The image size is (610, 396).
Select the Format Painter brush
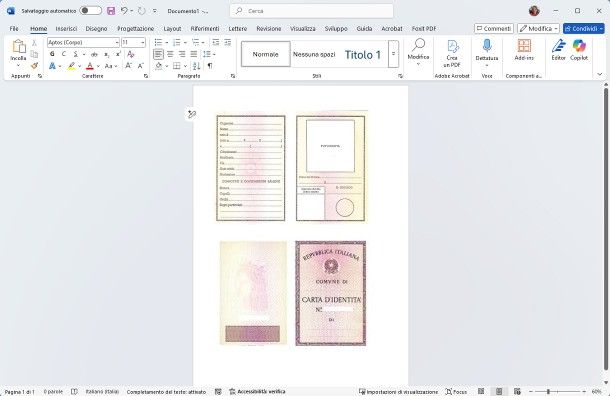[x=34, y=66]
